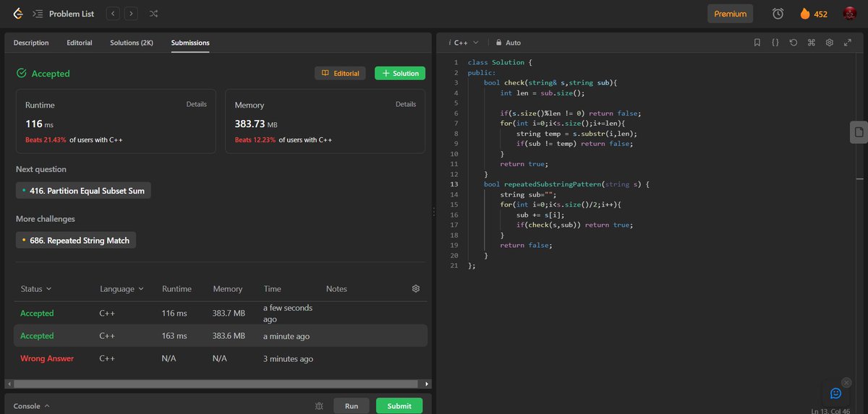Screen dimensions: 868x414
Task: Click scrollbar right arrow under submissions
Action: [427, 384]
